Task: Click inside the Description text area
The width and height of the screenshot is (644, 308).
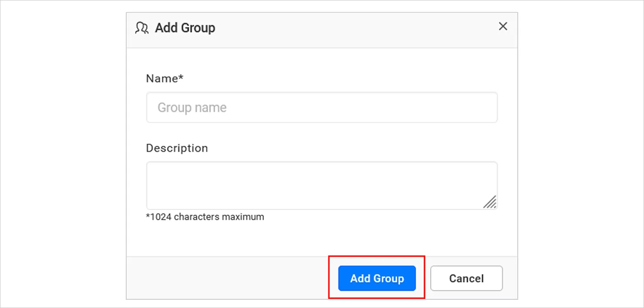Action: click(322, 186)
